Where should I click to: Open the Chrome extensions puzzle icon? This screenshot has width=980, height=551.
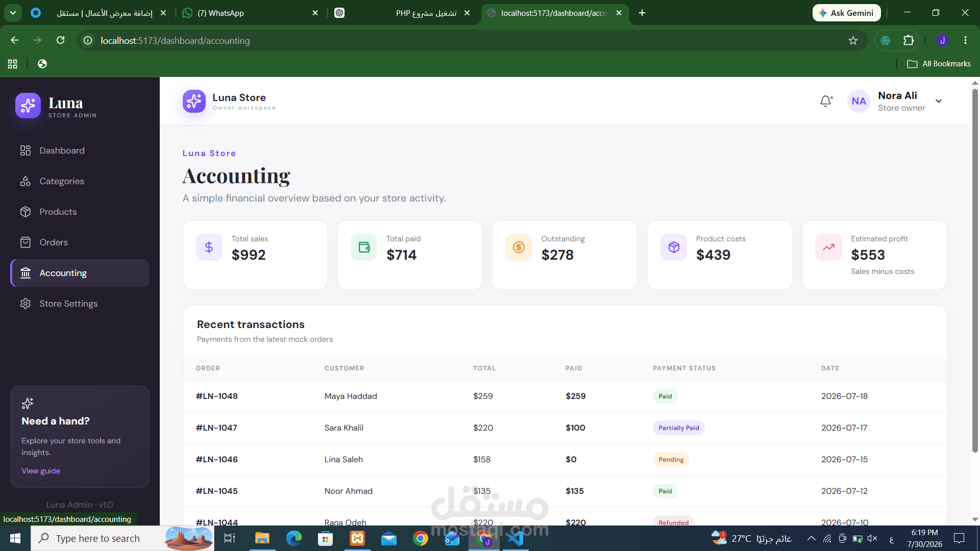pos(909,40)
